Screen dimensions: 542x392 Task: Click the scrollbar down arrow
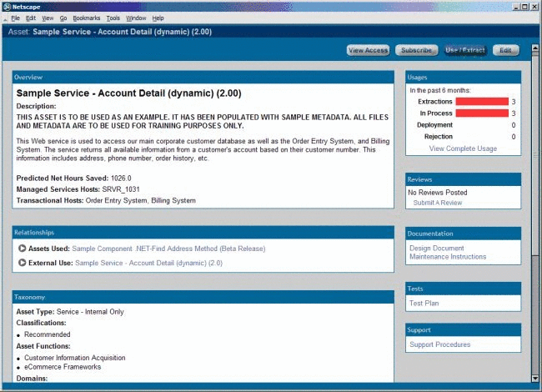pyautogui.click(x=535, y=379)
